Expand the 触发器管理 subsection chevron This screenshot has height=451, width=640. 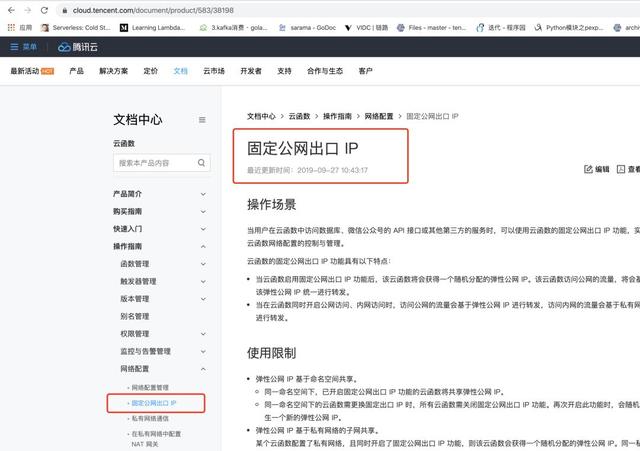click(203, 282)
